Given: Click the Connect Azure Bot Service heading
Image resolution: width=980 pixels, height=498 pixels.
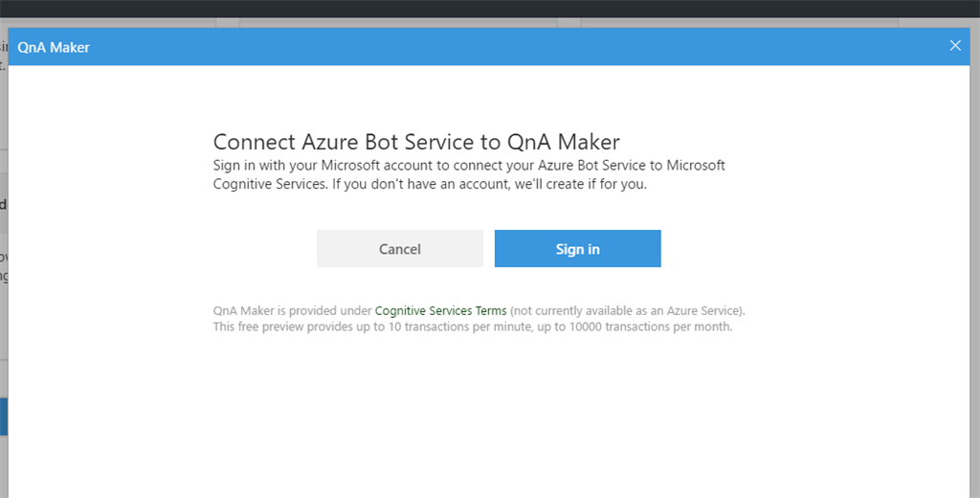Looking at the screenshot, I should 416,142.
